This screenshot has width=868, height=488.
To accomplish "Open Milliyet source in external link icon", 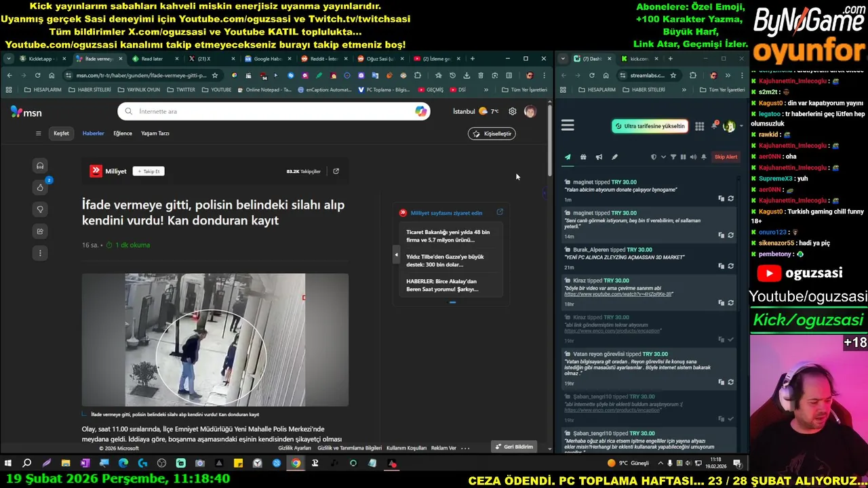I will point(336,171).
